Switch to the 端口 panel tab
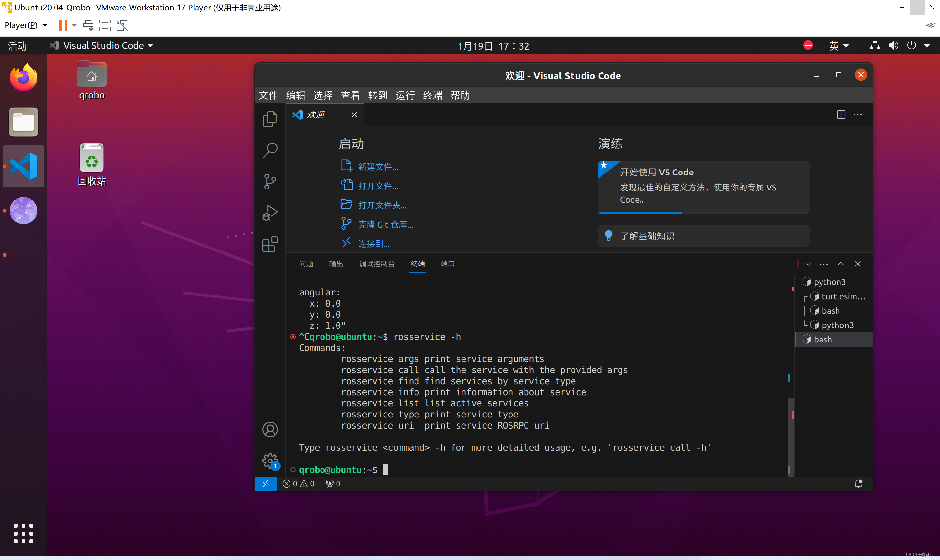940x560 pixels. [448, 264]
